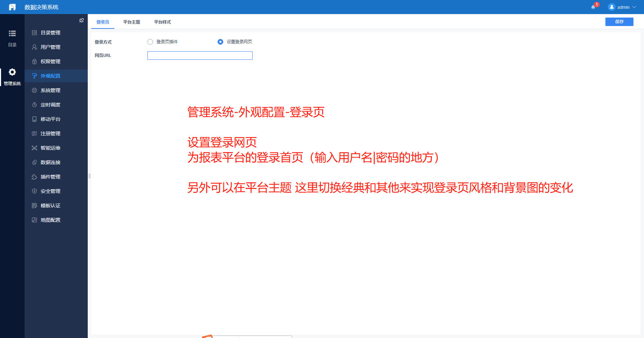Open 注册管理 page

(56, 134)
